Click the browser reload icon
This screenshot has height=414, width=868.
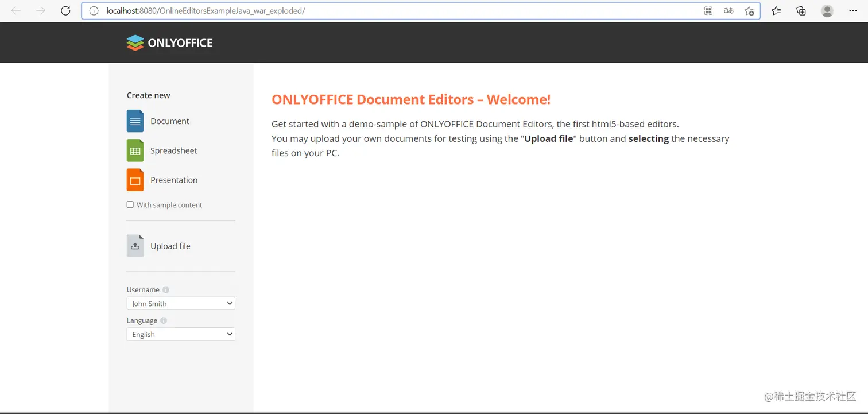[65, 10]
